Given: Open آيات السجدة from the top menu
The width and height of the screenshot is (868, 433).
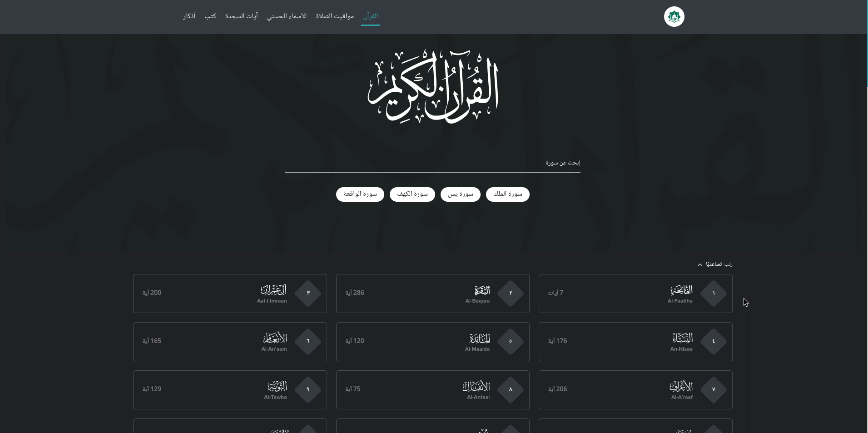Looking at the screenshot, I should [242, 16].
